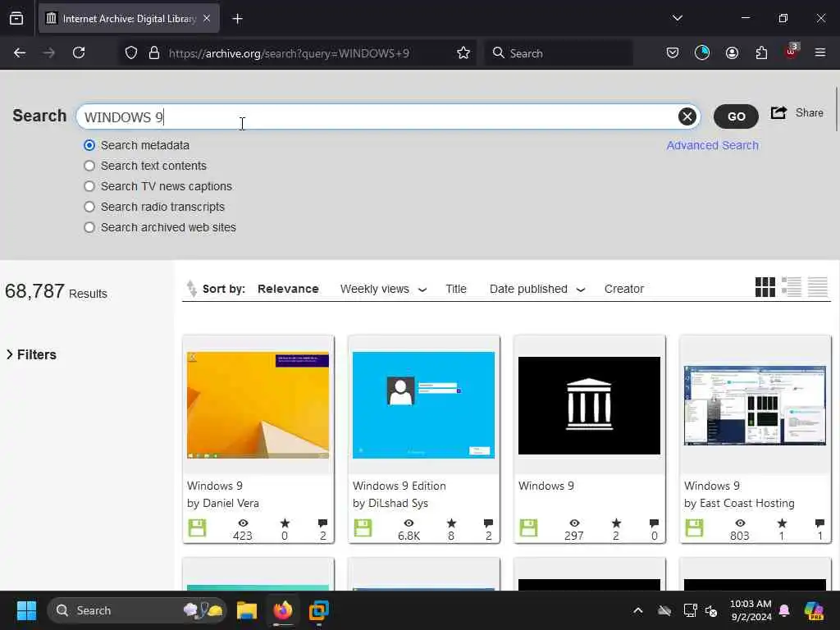
Task: Click the Firefox search box
Action: pyautogui.click(x=559, y=53)
